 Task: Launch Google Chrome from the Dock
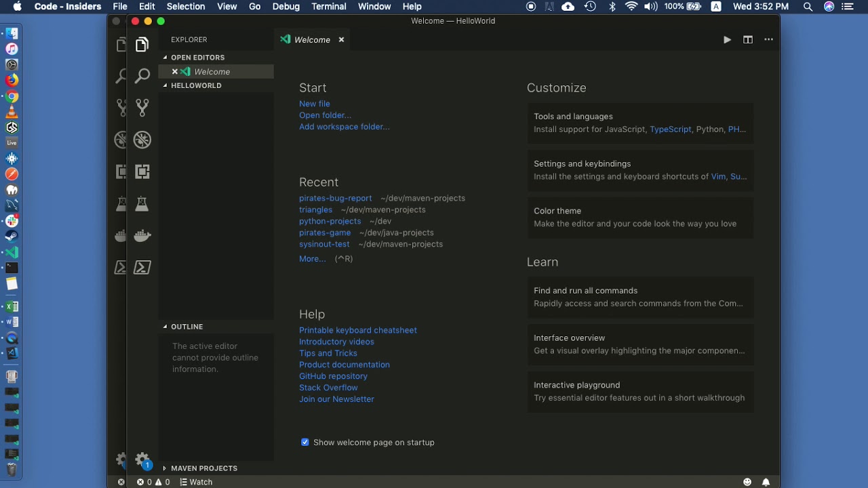(12, 96)
